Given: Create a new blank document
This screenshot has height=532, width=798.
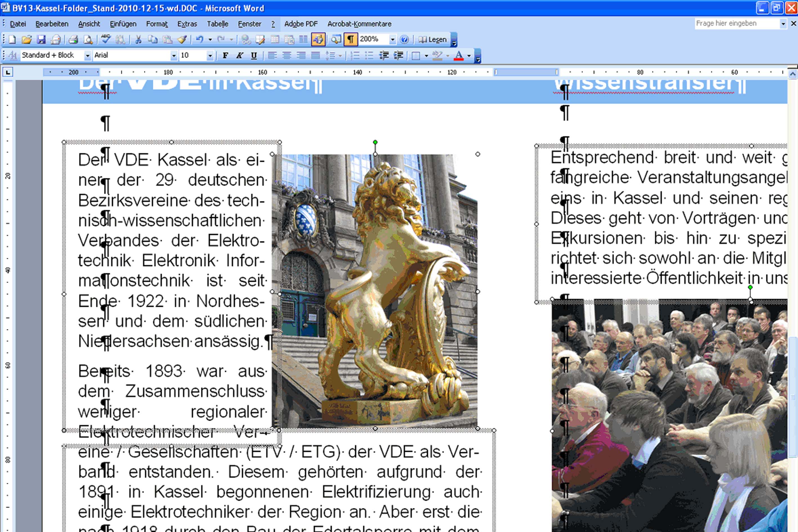Looking at the screenshot, I should (12, 40).
